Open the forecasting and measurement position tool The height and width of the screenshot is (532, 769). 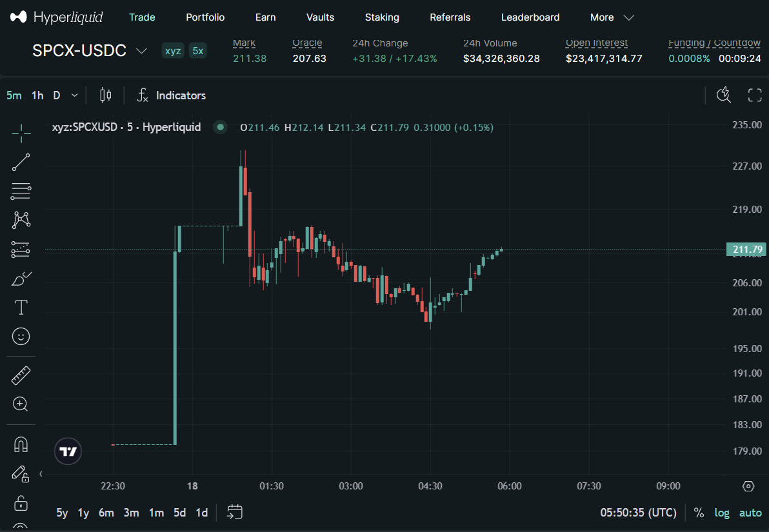[21, 250]
